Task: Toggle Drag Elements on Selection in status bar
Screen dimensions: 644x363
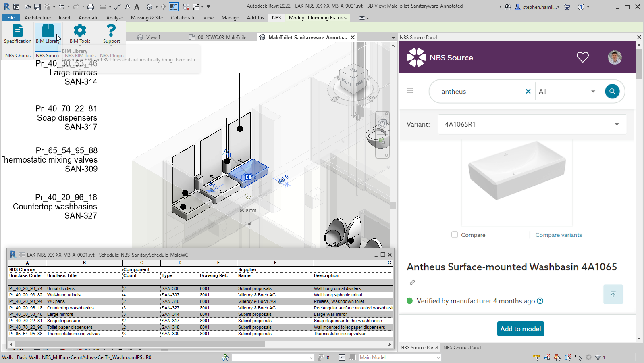Action: click(x=578, y=357)
